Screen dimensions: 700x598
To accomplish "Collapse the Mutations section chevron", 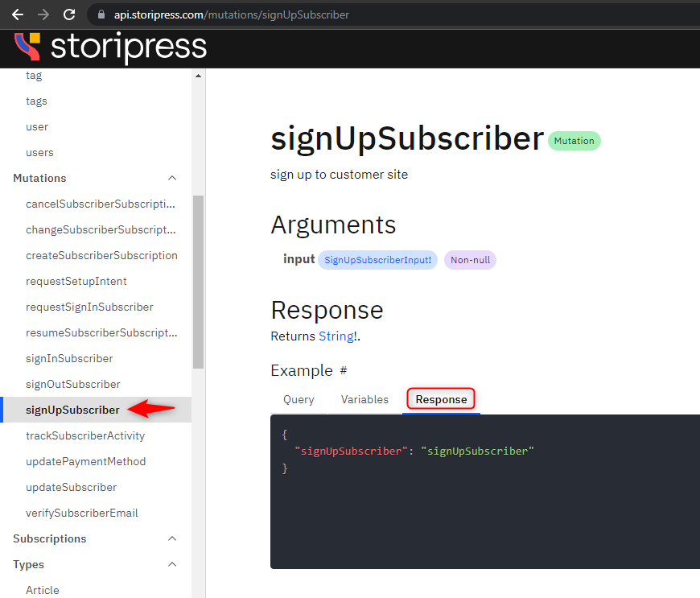I will pos(172,178).
